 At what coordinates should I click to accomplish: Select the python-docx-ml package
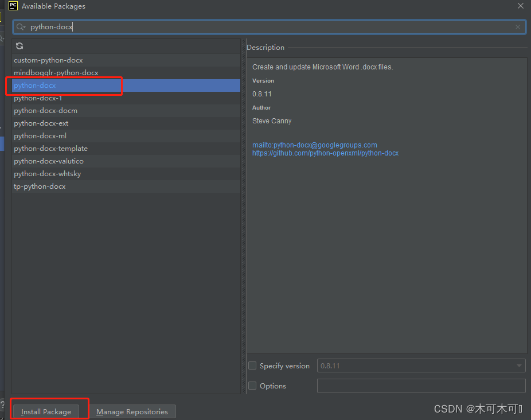click(x=40, y=135)
